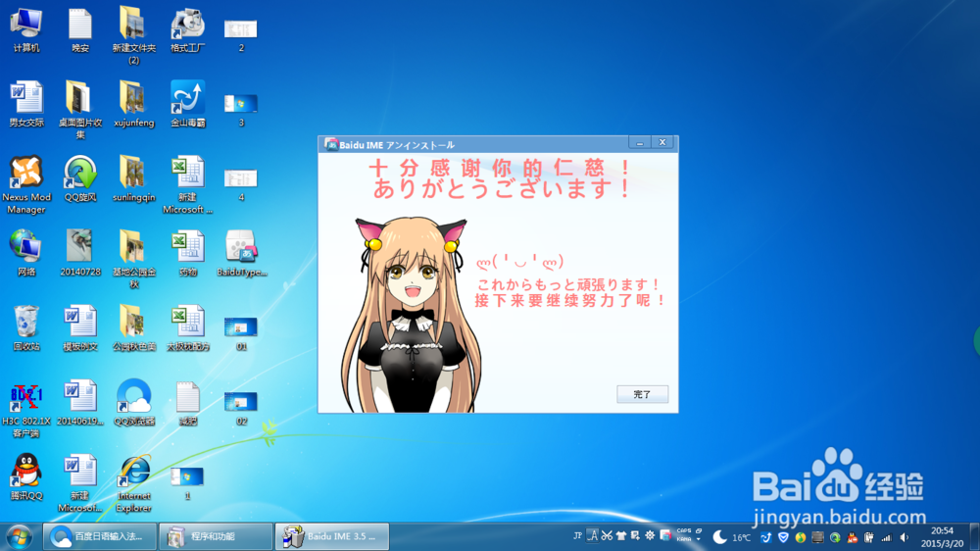Toggle the KANA indicator on language bar
The image size is (980, 551).
pos(684,539)
